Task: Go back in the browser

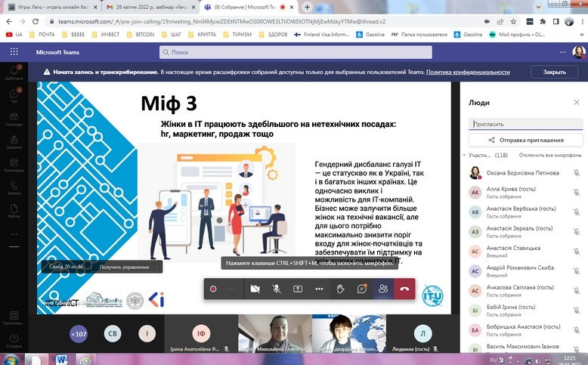Action: pos(9,21)
